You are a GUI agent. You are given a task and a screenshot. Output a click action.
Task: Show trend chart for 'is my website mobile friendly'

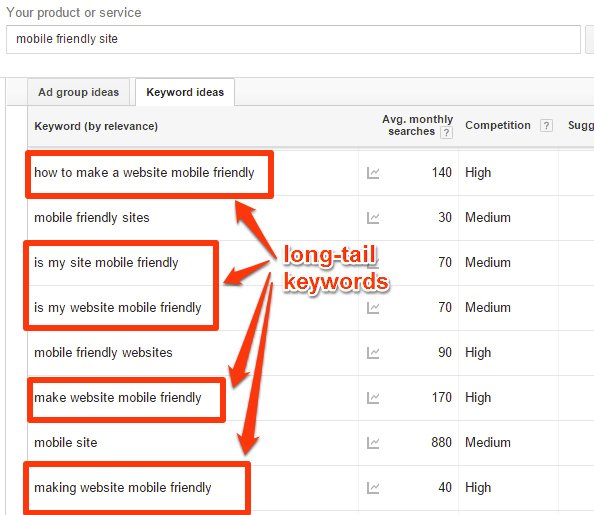pyautogui.click(x=373, y=308)
